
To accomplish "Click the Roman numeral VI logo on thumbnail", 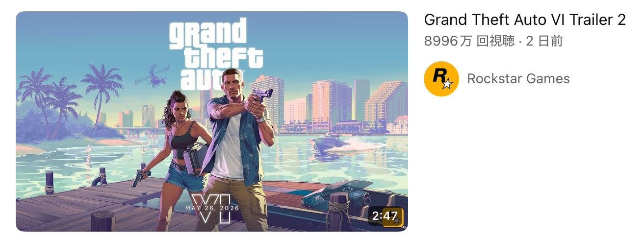I will click(211, 209).
